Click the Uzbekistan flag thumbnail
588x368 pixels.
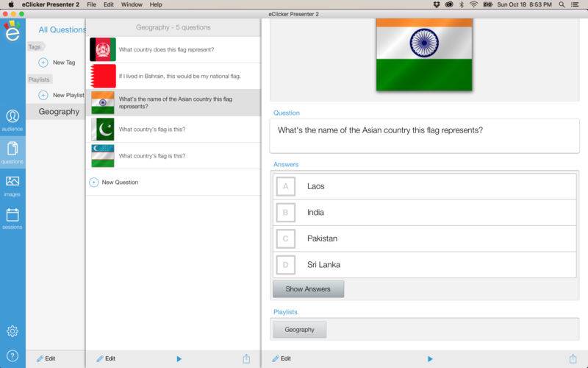103,156
